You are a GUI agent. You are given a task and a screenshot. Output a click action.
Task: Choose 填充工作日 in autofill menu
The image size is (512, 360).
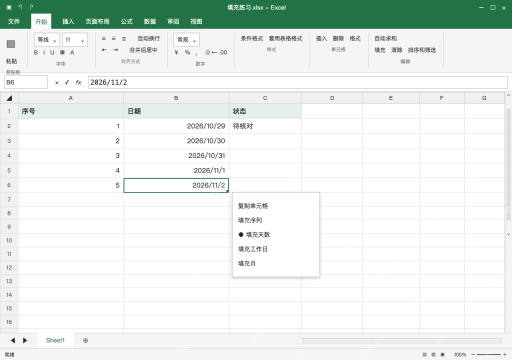click(x=253, y=249)
